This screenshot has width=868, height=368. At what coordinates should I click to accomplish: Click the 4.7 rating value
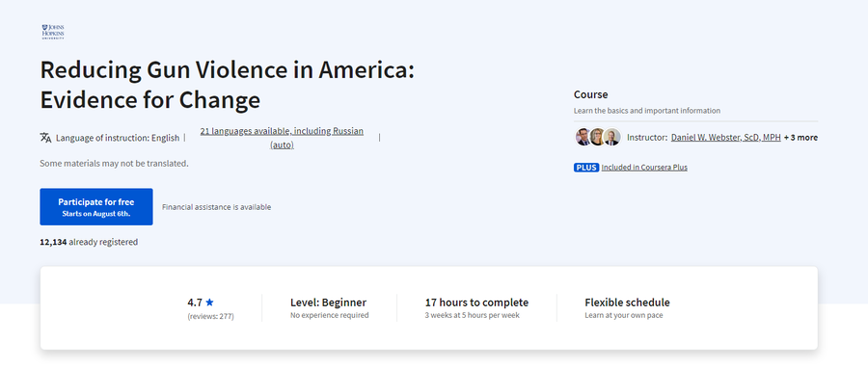click(195, 302)
